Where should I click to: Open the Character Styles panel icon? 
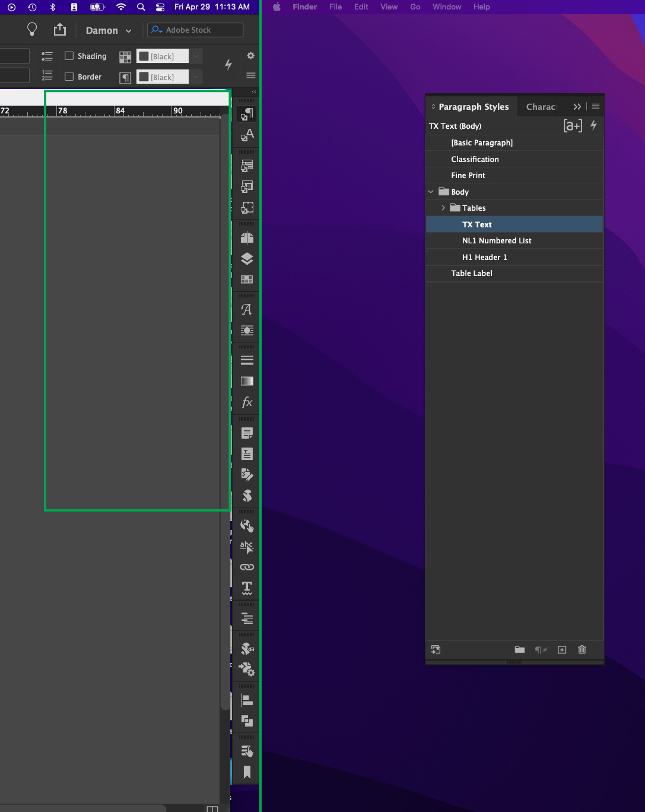(246, 135)
